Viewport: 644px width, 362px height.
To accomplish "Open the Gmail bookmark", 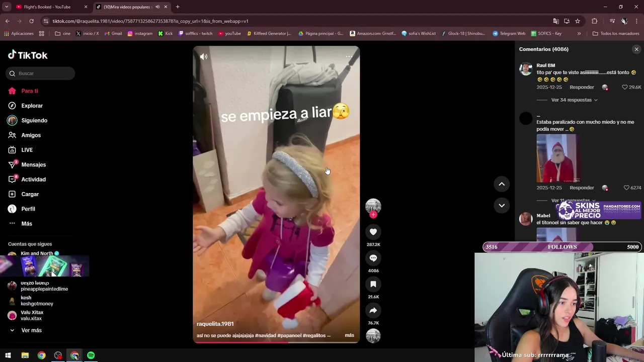I will [113, 34].
